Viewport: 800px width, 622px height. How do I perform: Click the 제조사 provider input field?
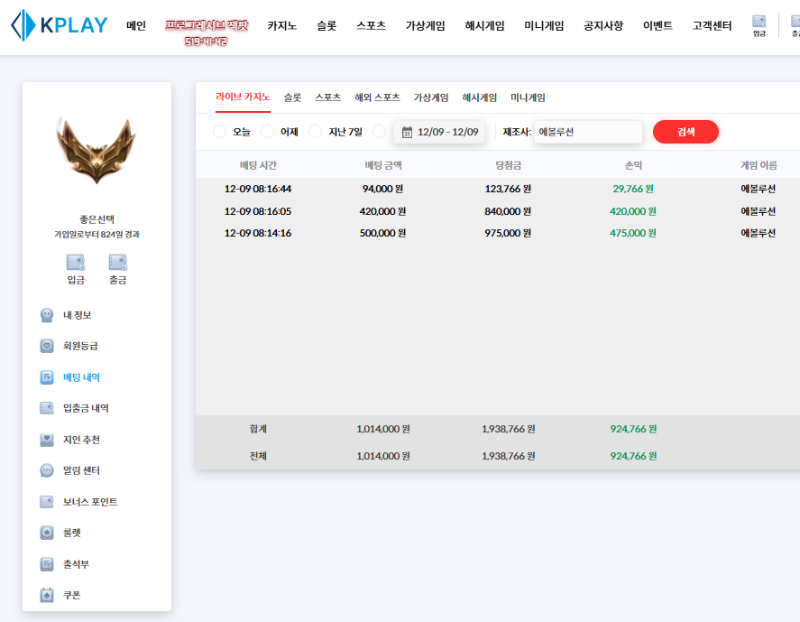tap(587, 132)
